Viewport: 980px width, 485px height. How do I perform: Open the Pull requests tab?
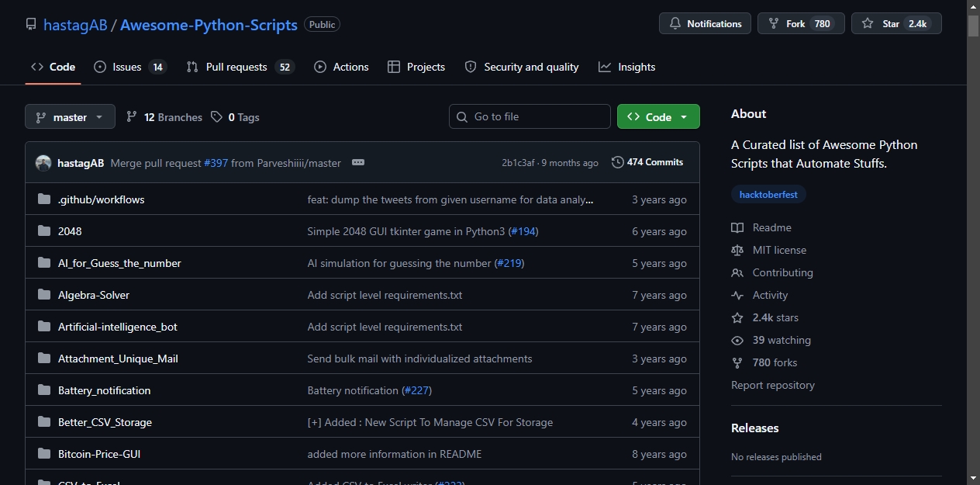tap(240, 68)
